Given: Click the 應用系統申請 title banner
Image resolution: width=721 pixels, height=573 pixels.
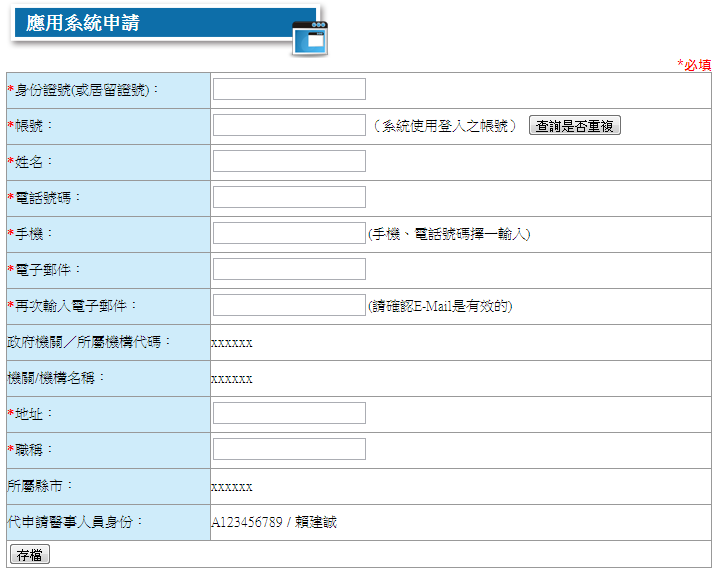Looking at the screenshot, I should (x=166, y=23).
